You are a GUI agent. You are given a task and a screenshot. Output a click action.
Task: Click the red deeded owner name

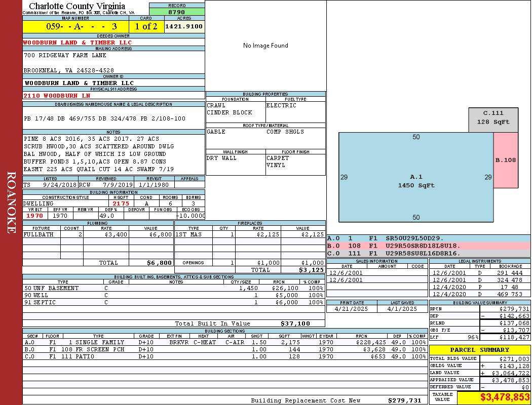point(78,43)
